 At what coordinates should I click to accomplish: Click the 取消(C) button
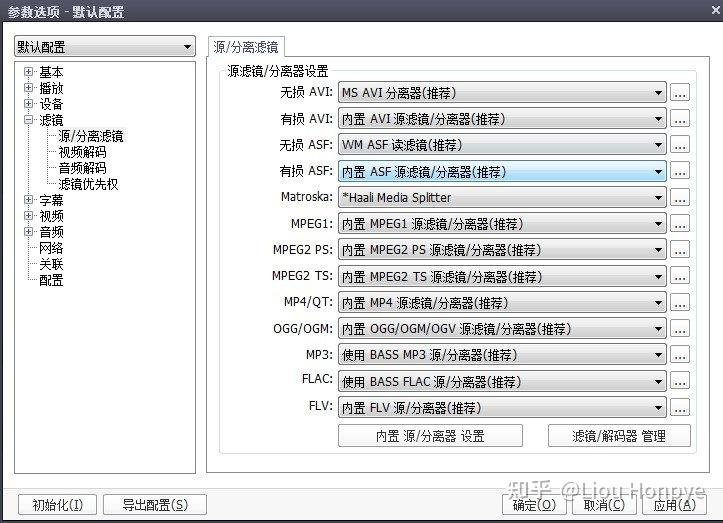tap(604, 505)
